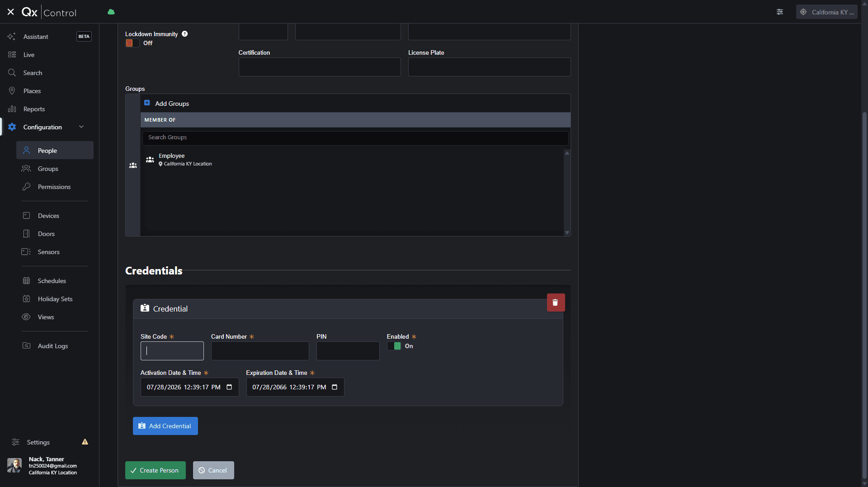
Task: Open the filter sliders icon in top bar
Action: (780, 12)
